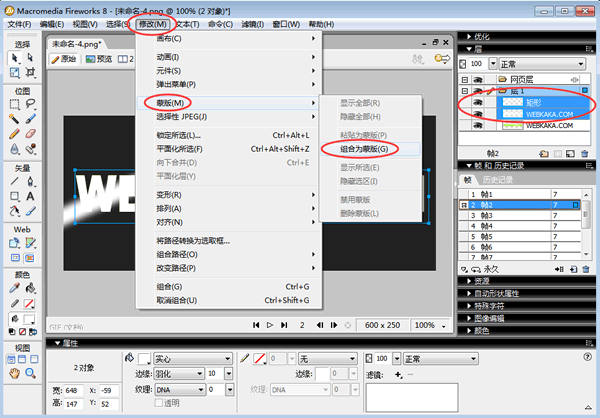Toggle Show Slices and Hotspots button
600x418 pixels.
(x=30, y=258)
